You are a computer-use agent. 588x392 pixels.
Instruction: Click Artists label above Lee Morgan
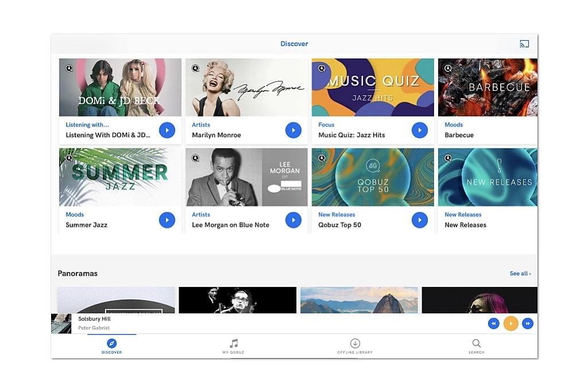coord(201,215)
